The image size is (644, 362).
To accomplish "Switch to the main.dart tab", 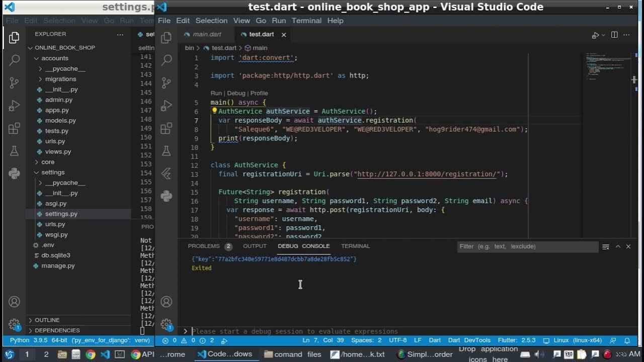I will (207, 35).
